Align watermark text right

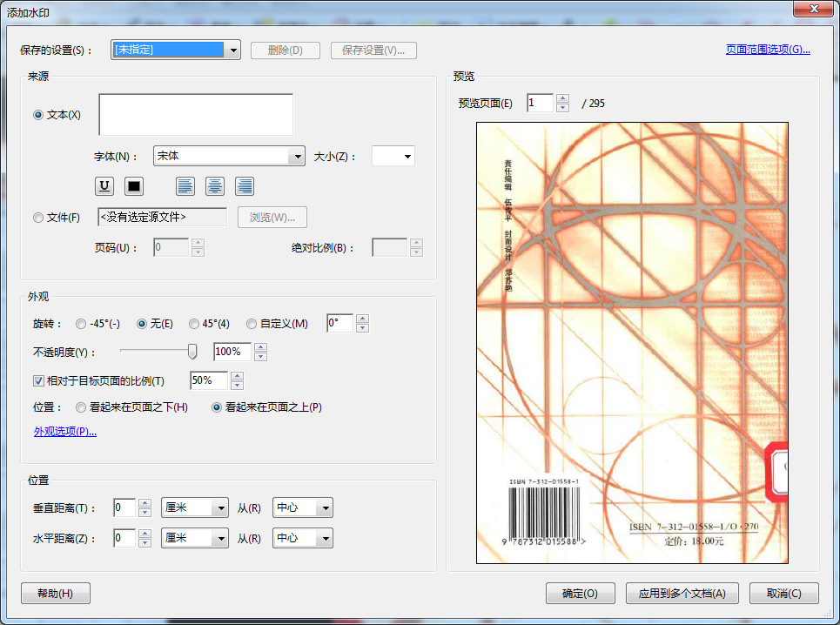(x=245, y=186)
